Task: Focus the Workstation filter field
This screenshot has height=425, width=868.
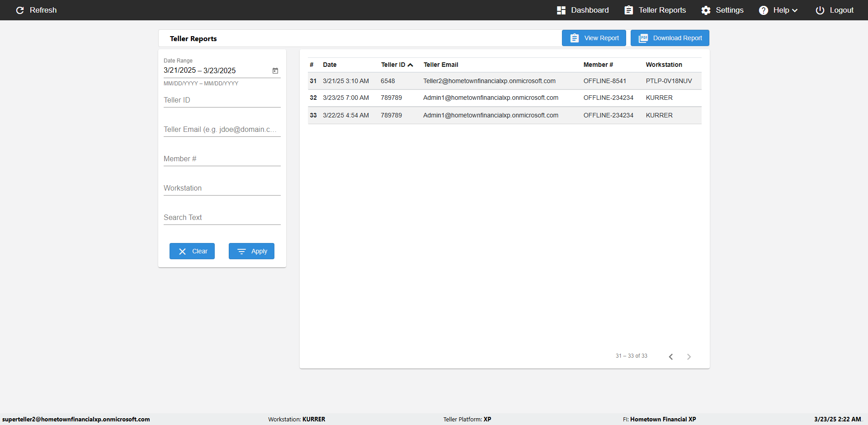Action: click(222, 188)
